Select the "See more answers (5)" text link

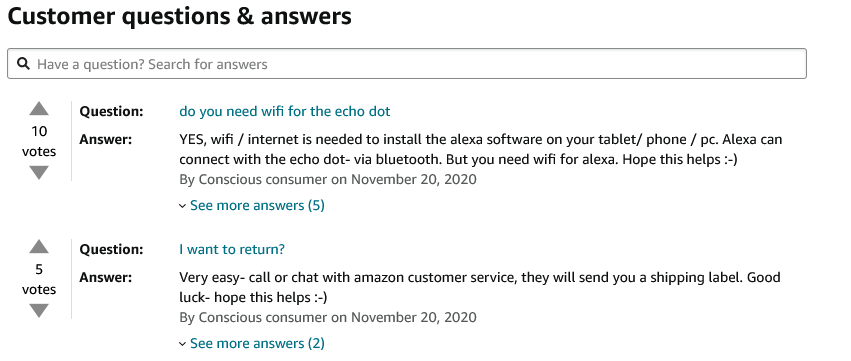tap(257, 205)
